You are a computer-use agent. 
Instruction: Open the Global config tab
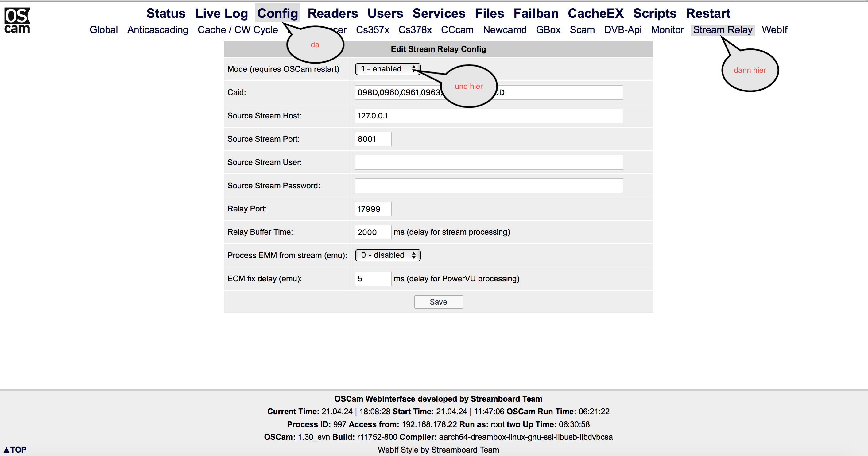point(104,30)
